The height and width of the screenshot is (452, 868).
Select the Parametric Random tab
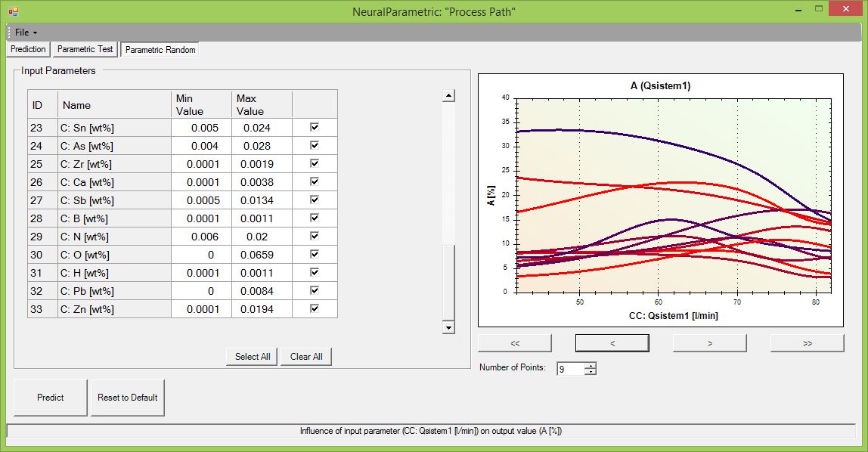click(160, 50)
